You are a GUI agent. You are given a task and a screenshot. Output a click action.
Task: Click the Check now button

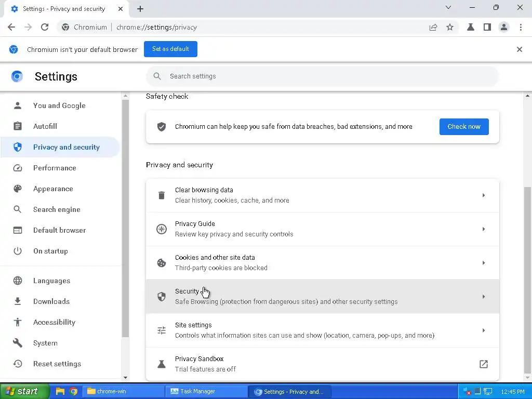click(464, 127)
